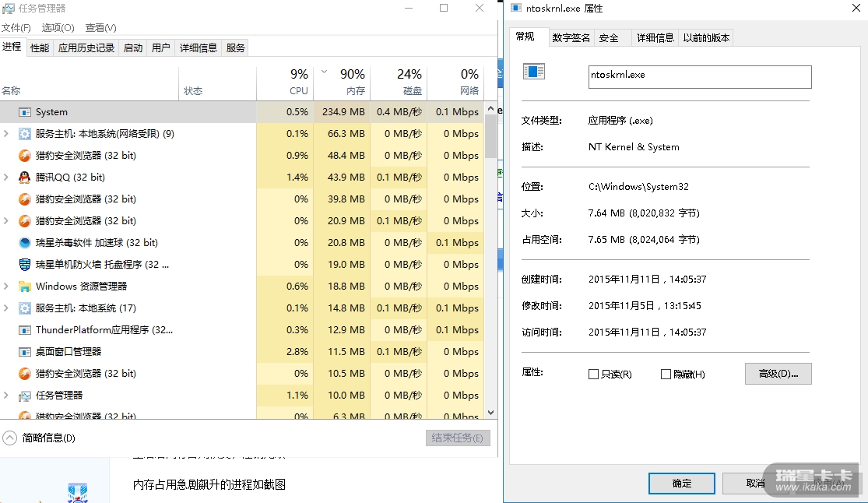The height and width of the screenshot is (503, 868).
Task: Click the 猎豹安全浏览器 icon in the 48.4 MB row
Action: (24, 156)
